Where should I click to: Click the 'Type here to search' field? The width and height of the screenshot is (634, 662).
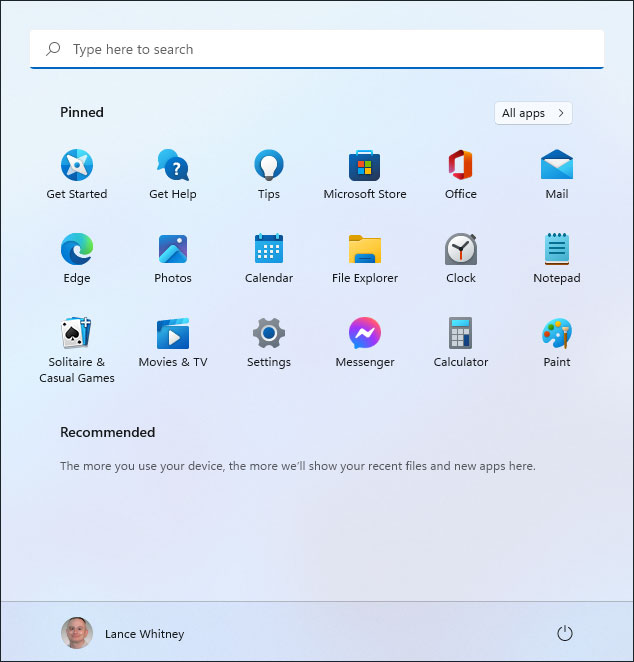pos(317,49)
